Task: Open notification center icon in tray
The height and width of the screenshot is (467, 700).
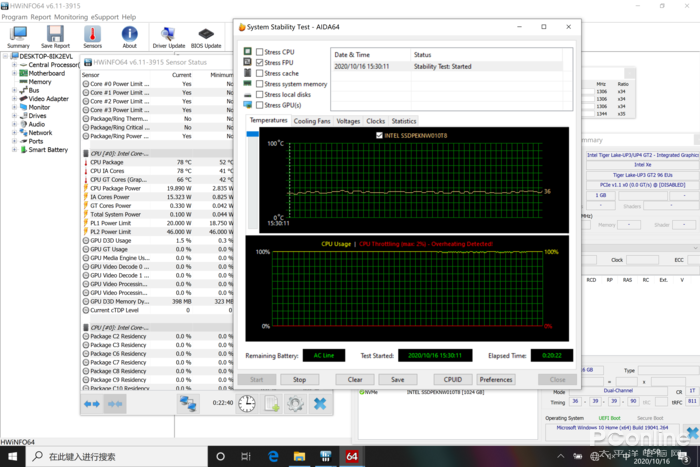Action: tap(683, 457)
